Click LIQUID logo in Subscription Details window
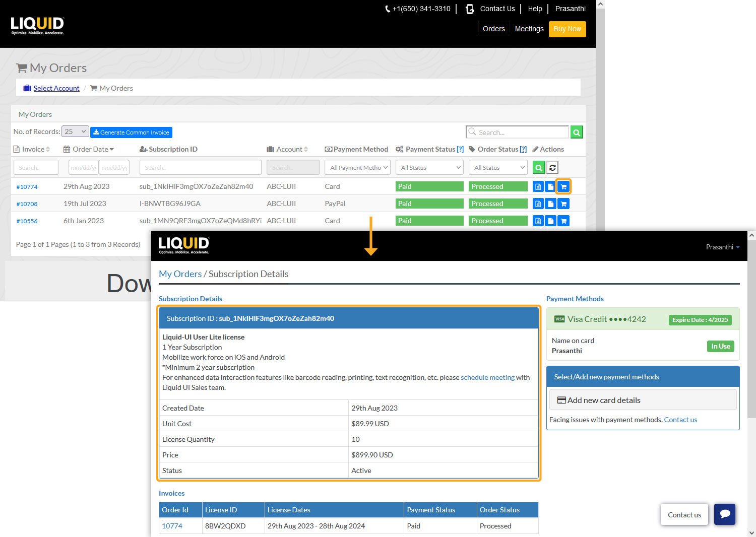This screenshot has height=537, width=756. click(184, 245)
